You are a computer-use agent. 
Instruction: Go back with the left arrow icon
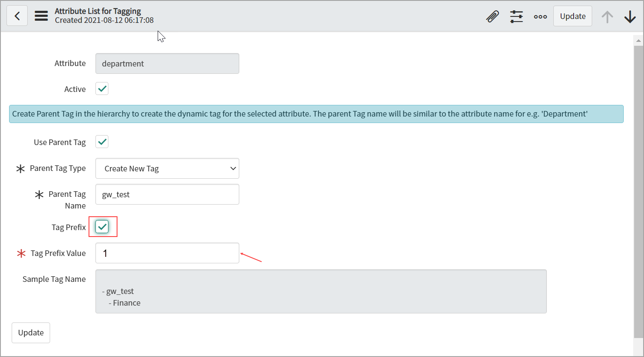click(x=17, y=16)
